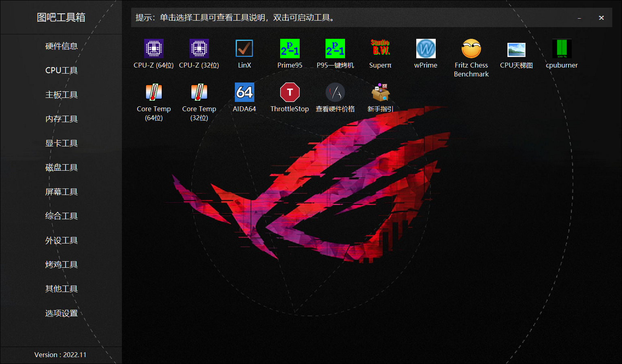Select the AIDA64 icon
The image size is (622, 364).
pyautogui.click(x=245, y=92)
